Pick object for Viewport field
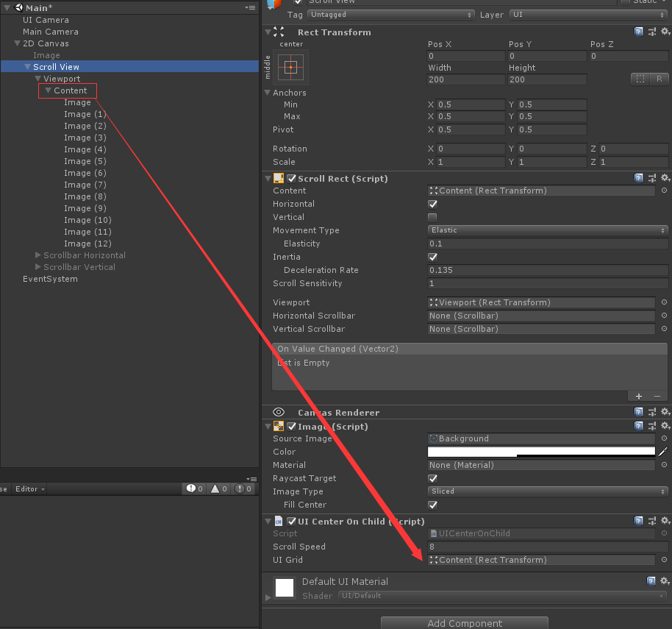This screenshot has height=629, width=672. (664, 302)
